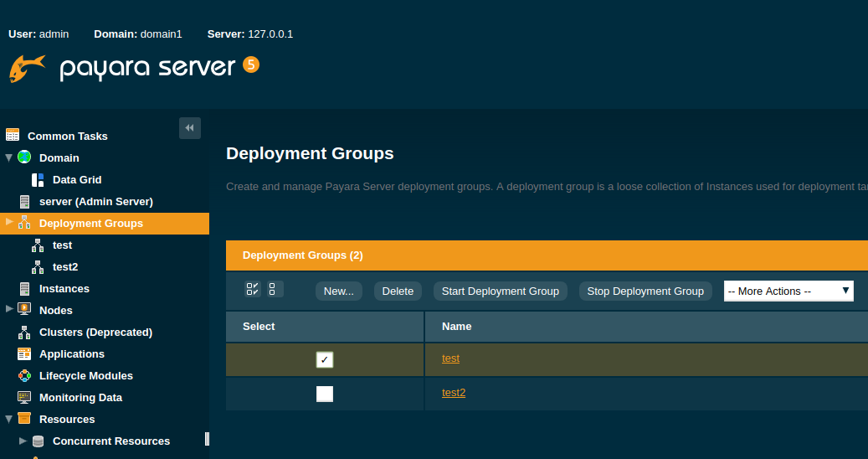This screenshot has width=868, height=459.
Task: Click the Domain globe icon
Action: click(24, 157)
